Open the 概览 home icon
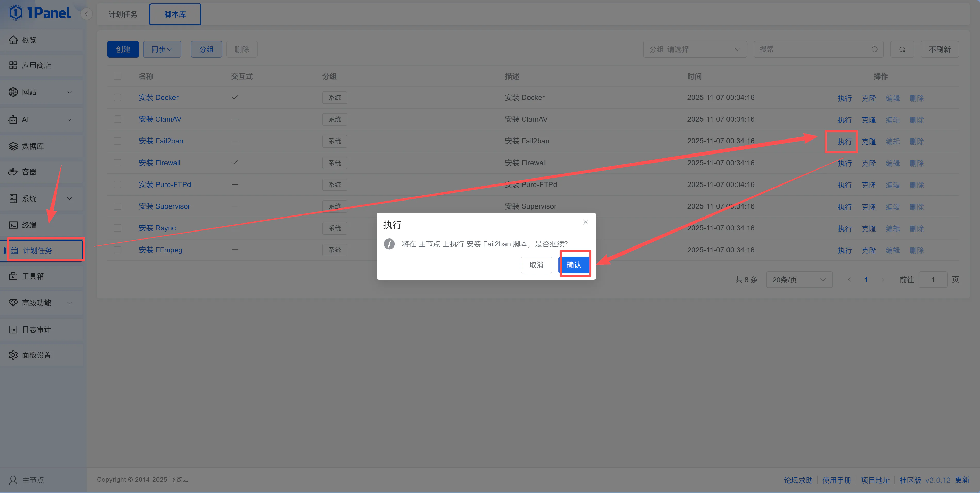980x493 pixels. [13, 40]
